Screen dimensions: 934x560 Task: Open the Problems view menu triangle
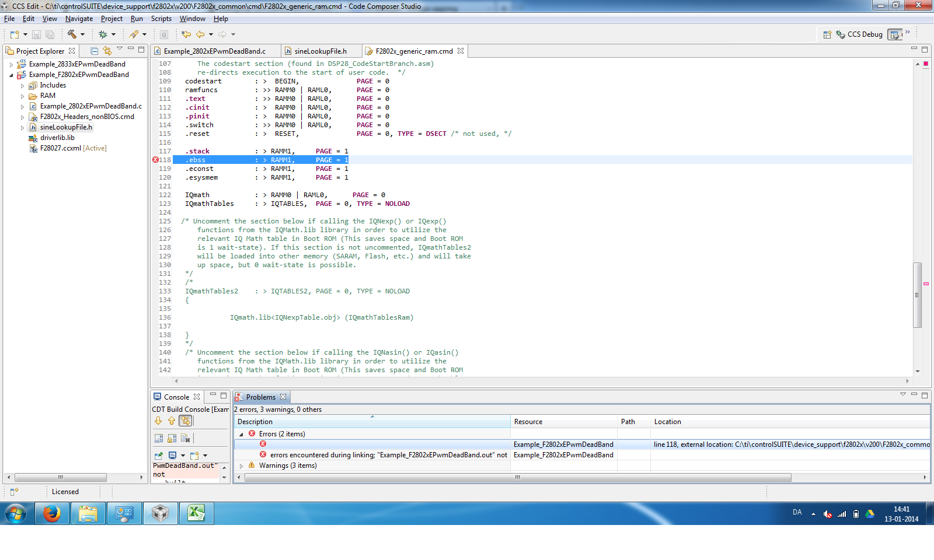coord(903,395)
